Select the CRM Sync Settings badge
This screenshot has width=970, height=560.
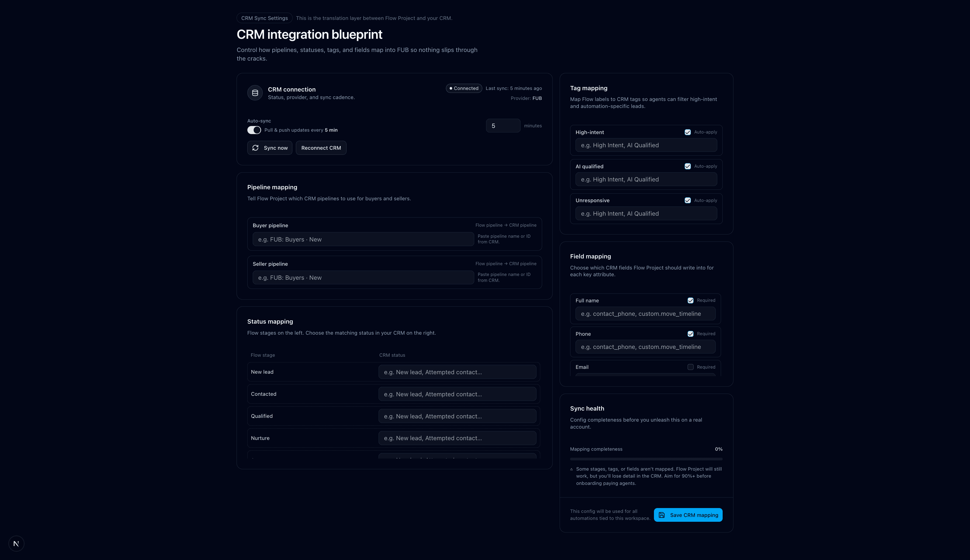pos(264,18)
